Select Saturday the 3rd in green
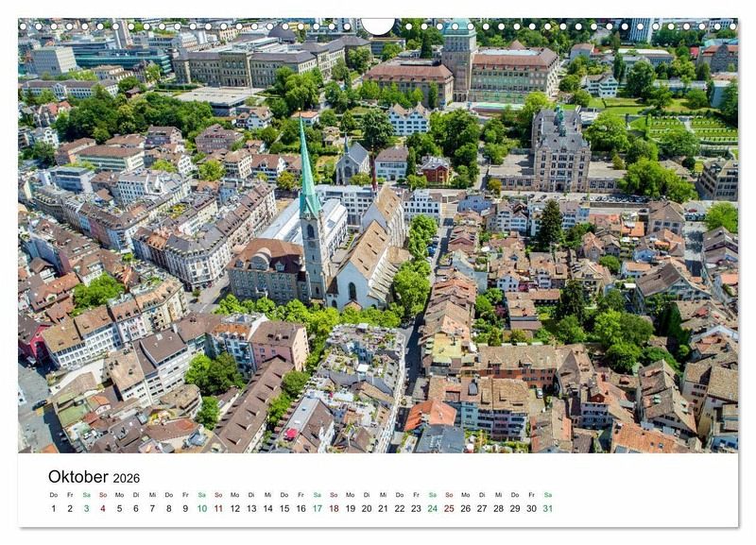This screenshot has width=756, height=545. click(x=86, y=508)
